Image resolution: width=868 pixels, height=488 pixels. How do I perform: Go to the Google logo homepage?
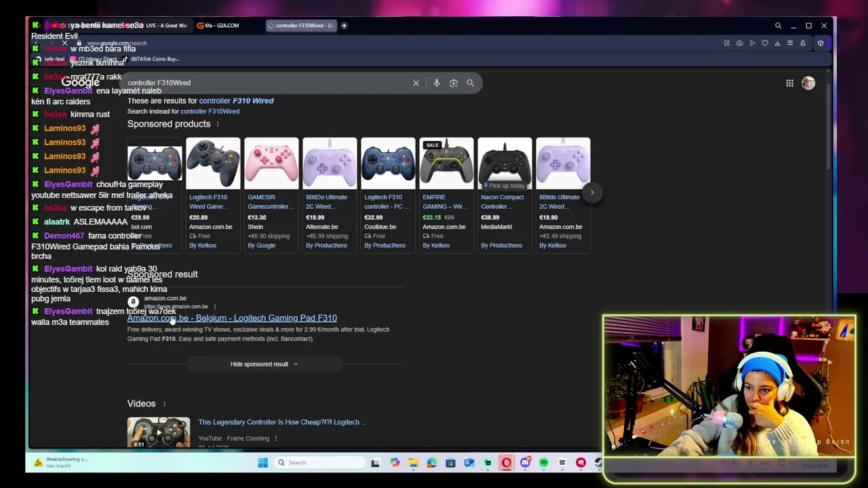coord(80,83)
